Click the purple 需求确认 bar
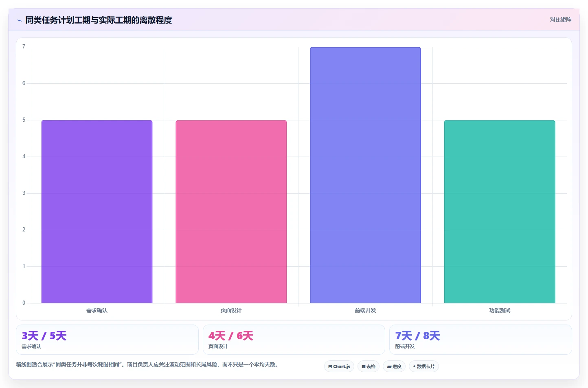 [x=97, y=211]
